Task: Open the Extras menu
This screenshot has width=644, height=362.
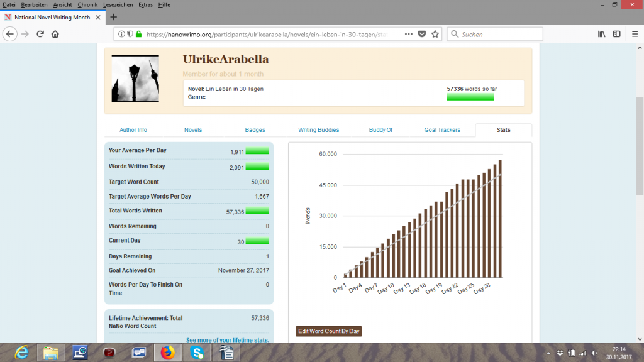Action: point(145,4)
